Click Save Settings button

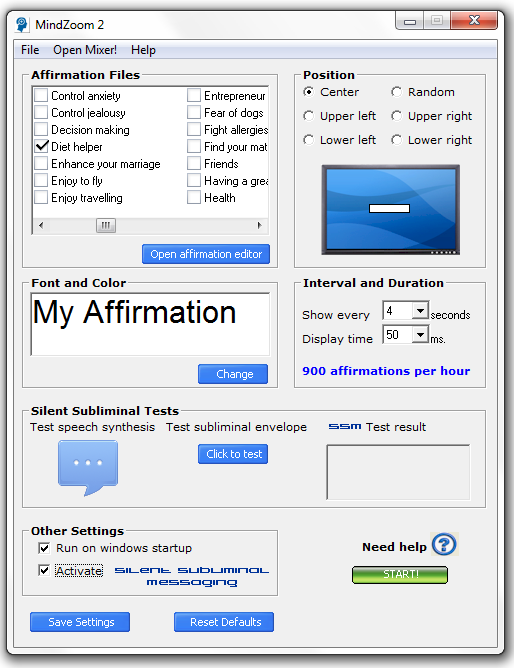(x=80, y=622)
